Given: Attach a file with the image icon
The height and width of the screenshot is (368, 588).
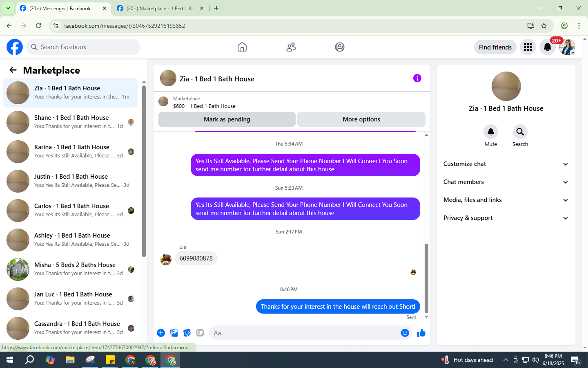Looking at the screenshot, I should pyautogui.click(x=174, y=333).
